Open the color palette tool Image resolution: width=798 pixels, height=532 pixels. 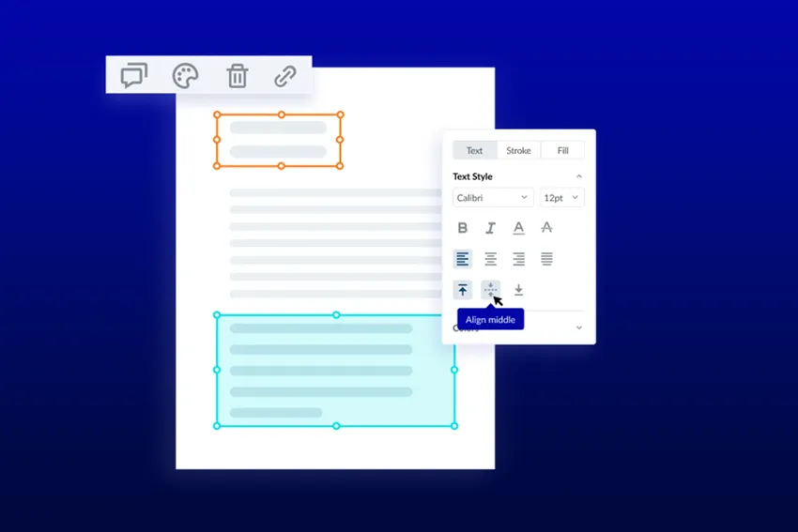click(186, 75)
